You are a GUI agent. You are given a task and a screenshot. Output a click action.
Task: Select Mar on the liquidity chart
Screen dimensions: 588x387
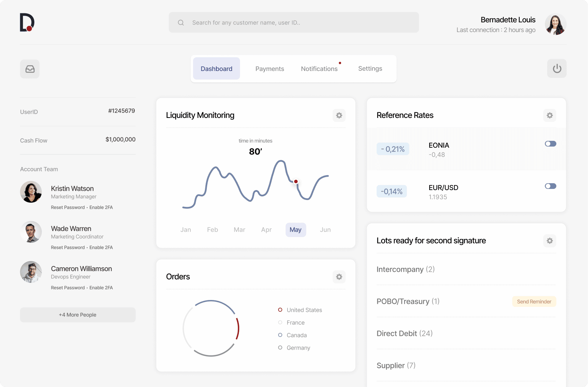(x=240, y=230)
